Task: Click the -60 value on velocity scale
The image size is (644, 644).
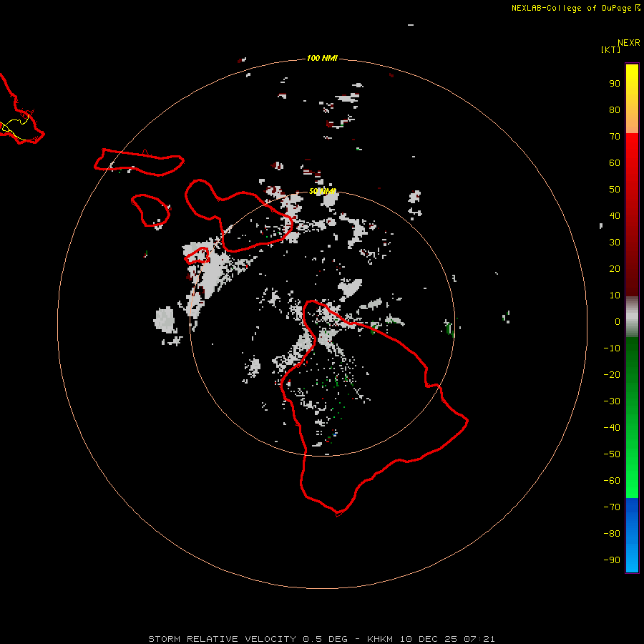Action: click(612, 481)
